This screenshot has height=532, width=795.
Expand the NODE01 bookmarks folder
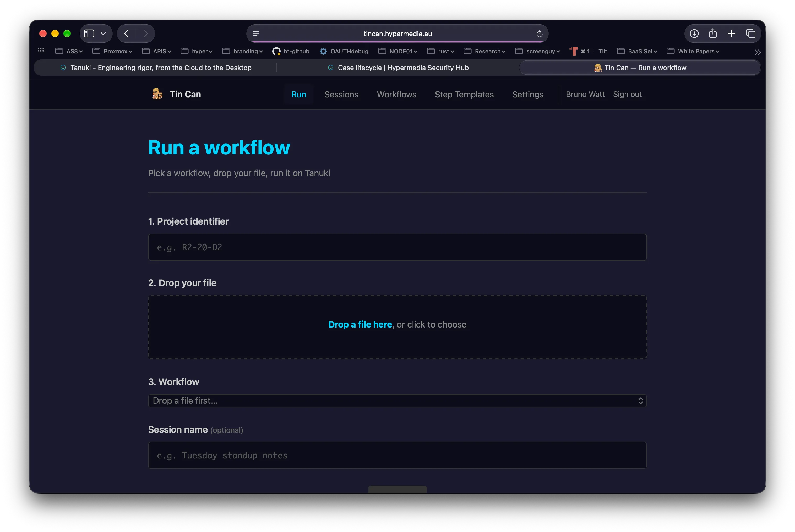point(398,51)
